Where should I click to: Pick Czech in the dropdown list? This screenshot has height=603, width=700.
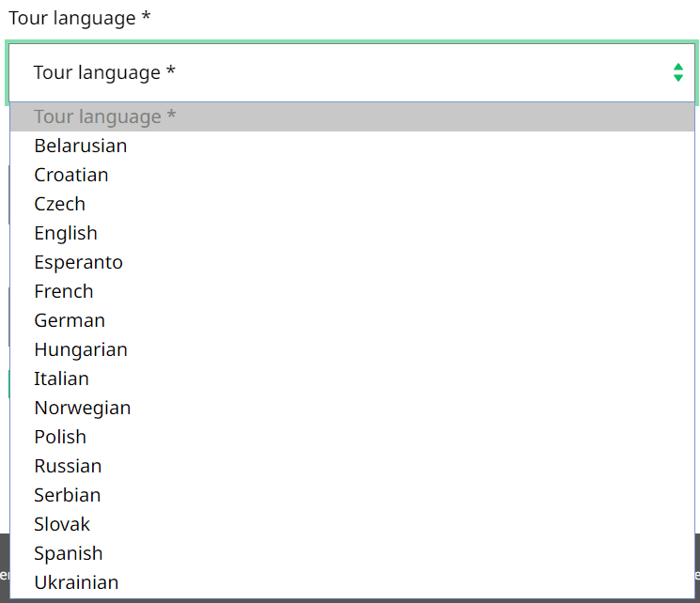60,204
